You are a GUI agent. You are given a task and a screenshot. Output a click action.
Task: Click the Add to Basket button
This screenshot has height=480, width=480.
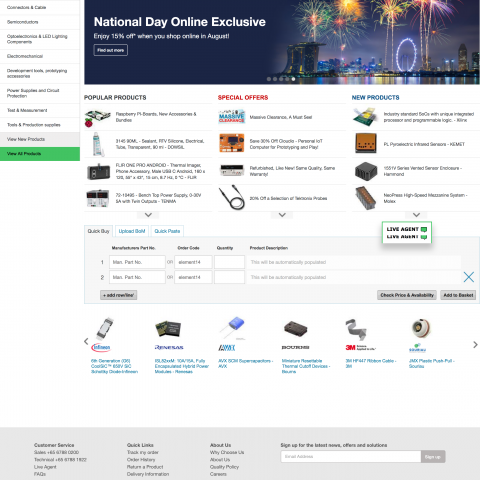[458, 295]
